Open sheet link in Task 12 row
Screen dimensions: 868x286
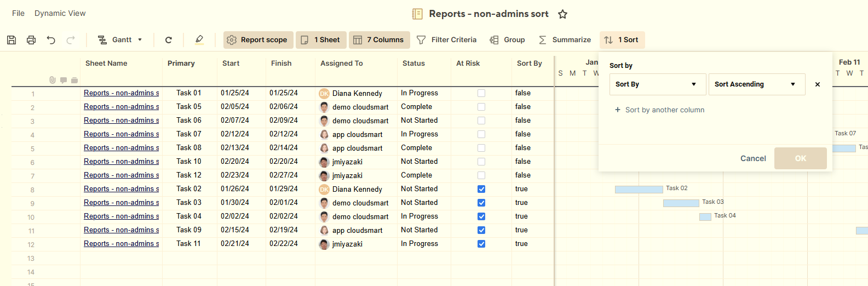coord(122,175)
